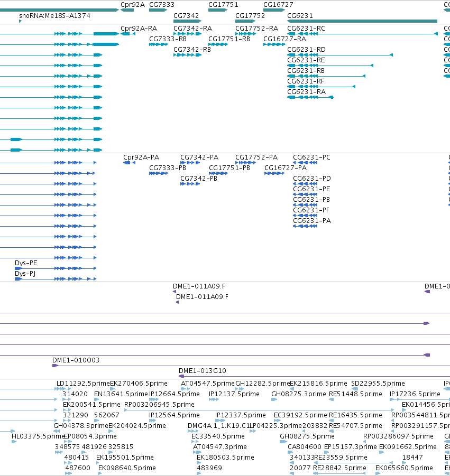Select the CG16727-RA transcript label
This screenshot has height=476, width=450.
pos(284,39)
